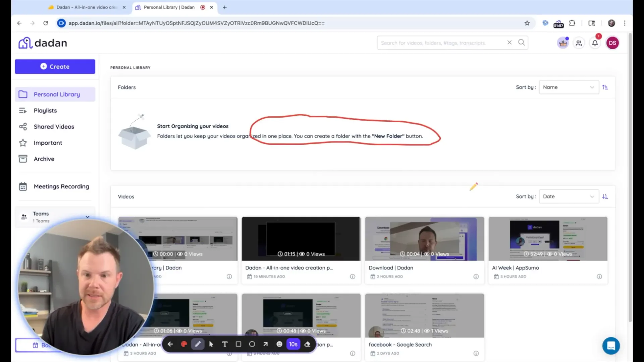Select the circle shape tool
Image resolution: width=644 pixels, height=362 pixels.
click(252, 344)
